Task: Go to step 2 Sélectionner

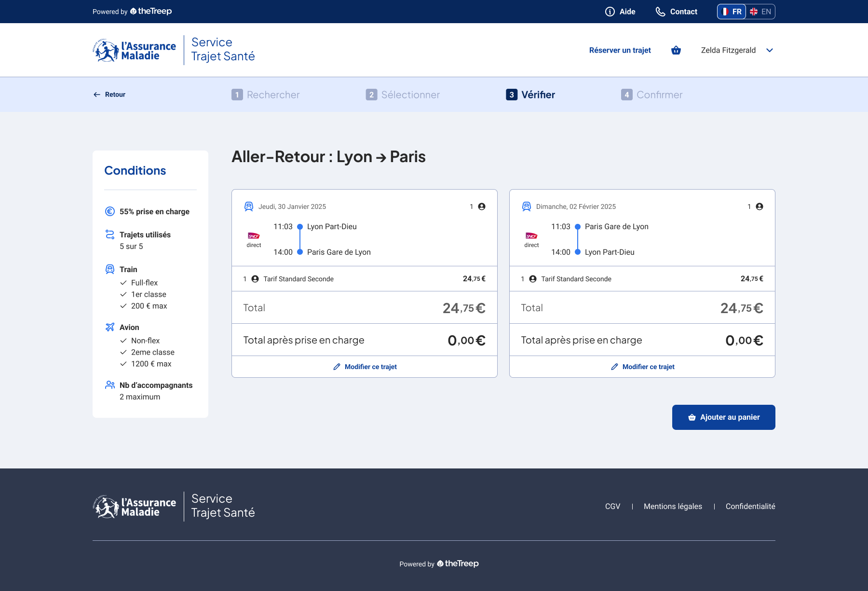Action: coord(403,95)
